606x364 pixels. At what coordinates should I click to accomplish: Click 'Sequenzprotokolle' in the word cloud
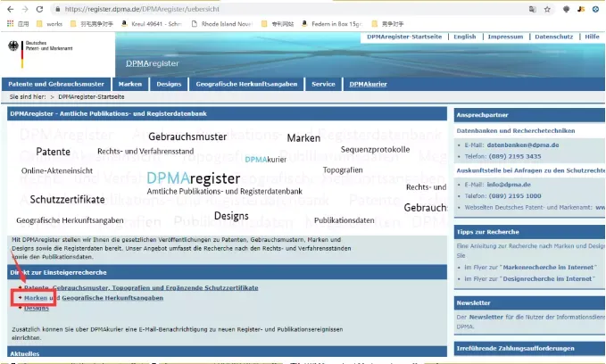(375, 150)
